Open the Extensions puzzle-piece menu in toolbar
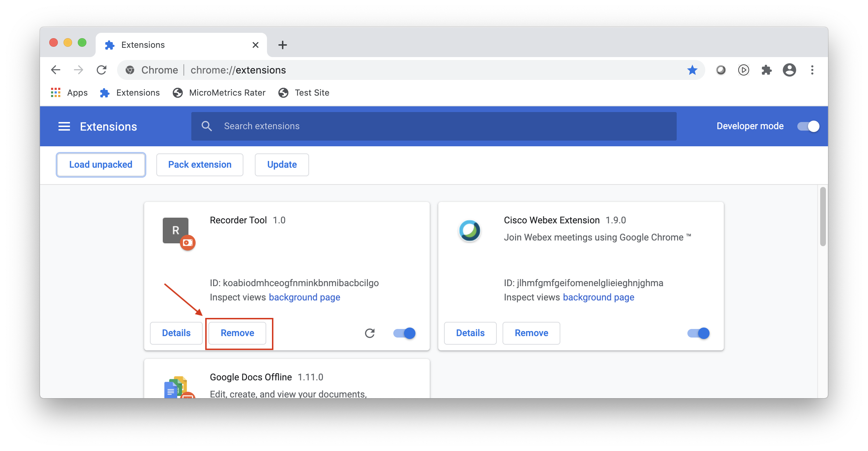Image resolution: width=868 pixels, height=451 pixels. (x=767, y=70)
